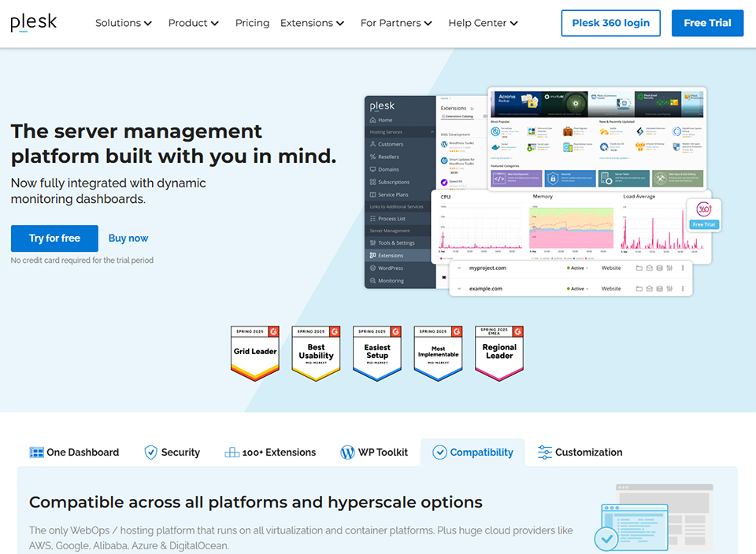Click Process List in the panel sidebar

(387, 219)
